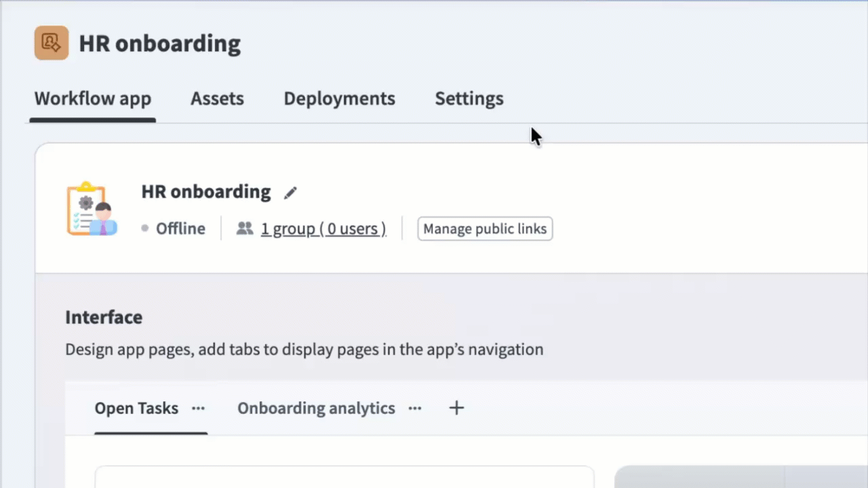The height and width of the screenshot is (488, 868).
Task: Click the Interface section heading
Action: 104,317
